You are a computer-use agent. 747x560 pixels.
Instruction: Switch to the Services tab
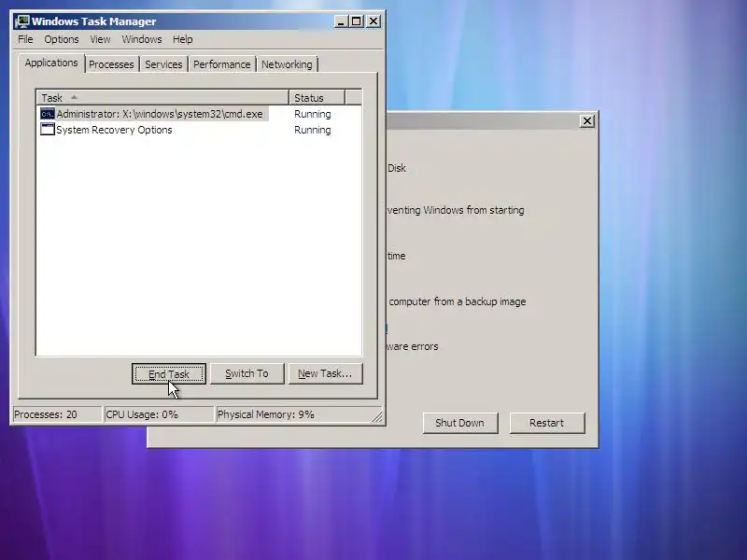[163, 64]
